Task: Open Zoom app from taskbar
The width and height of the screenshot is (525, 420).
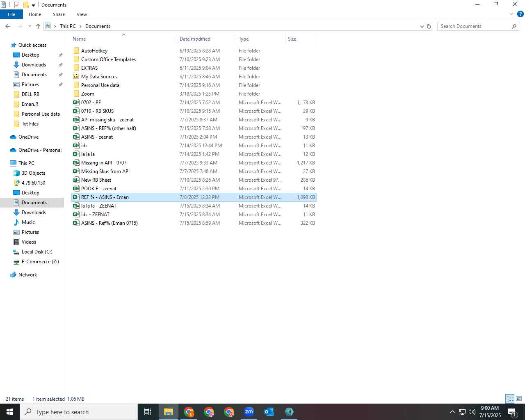Action: click(249, 412)
